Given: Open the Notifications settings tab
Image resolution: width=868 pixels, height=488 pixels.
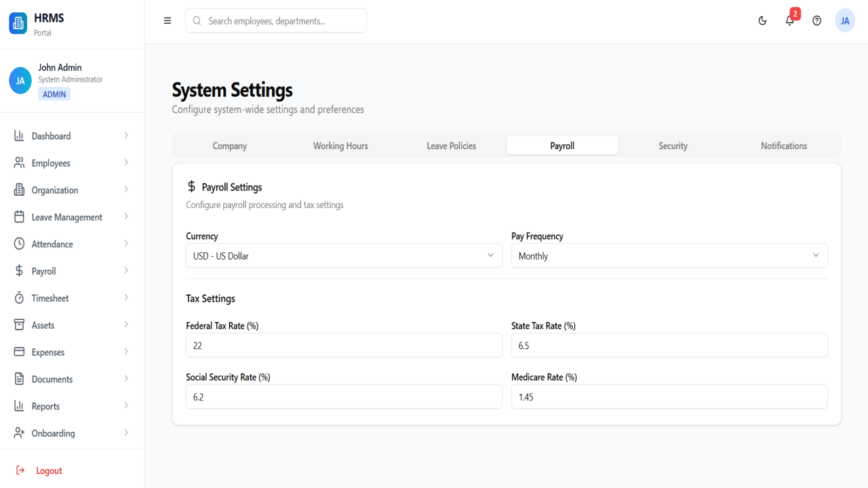Looking at the screenshot, I should (784, 146).
